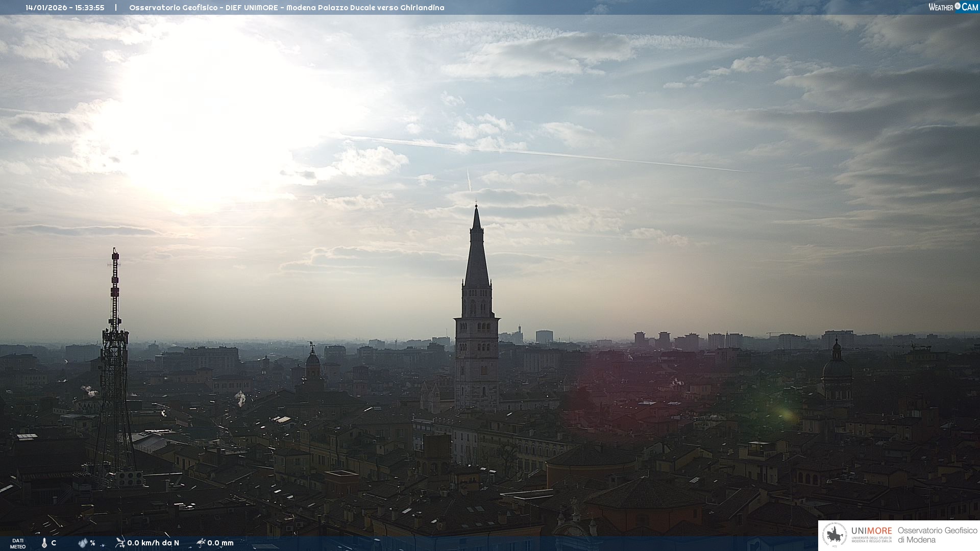The height and width of the screenshot is (551, 980).
Task: Click the Osservatorio Geofisico di Modena text
Action: [x=937, y=535]
